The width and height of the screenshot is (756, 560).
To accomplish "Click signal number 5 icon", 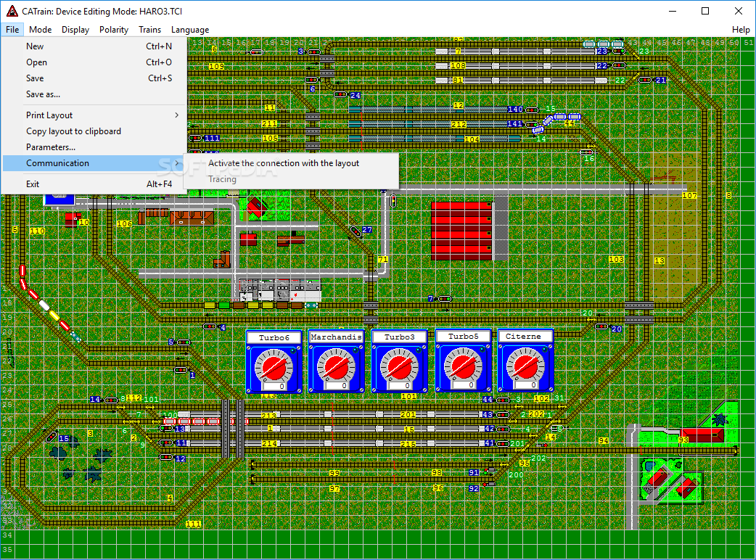I will 184,342.
